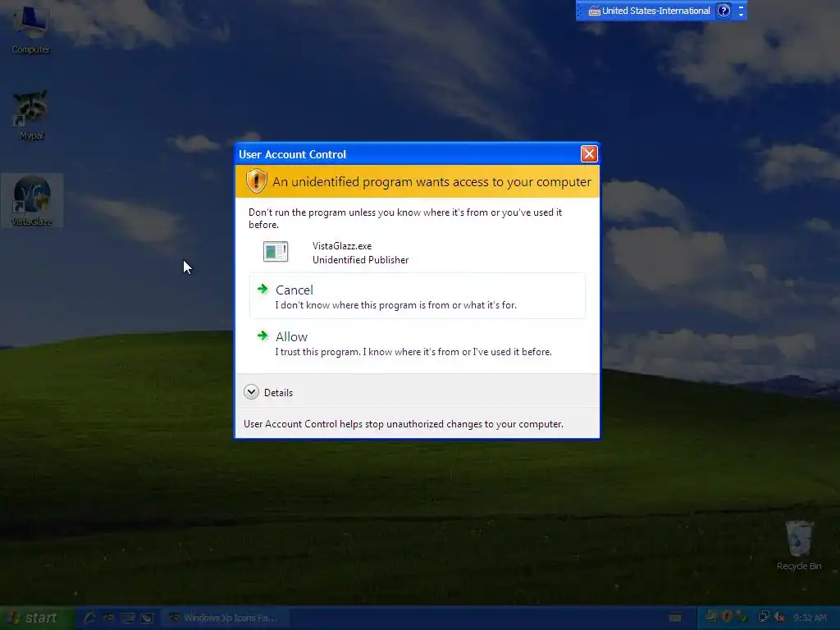Click the taskbar clock 9:32 AM
Viewport: 840px width, 630px height.
[x=810, y=618]
